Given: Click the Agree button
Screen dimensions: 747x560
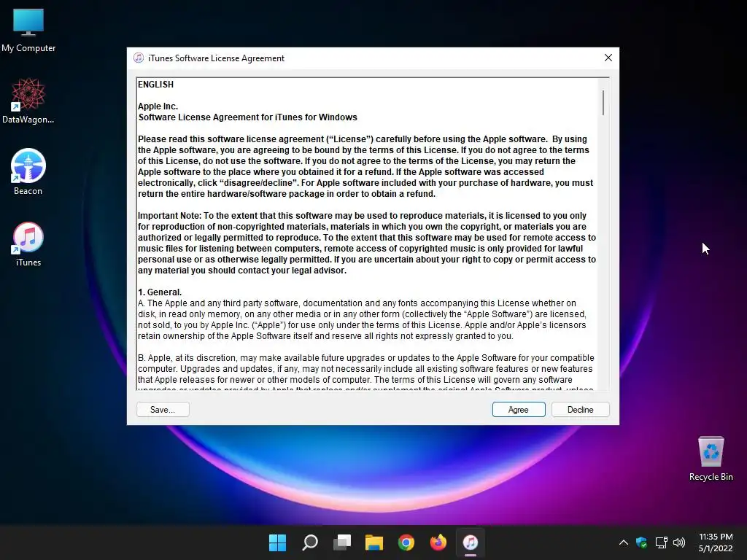Looking at the screenshot, I should pos(519,410).
